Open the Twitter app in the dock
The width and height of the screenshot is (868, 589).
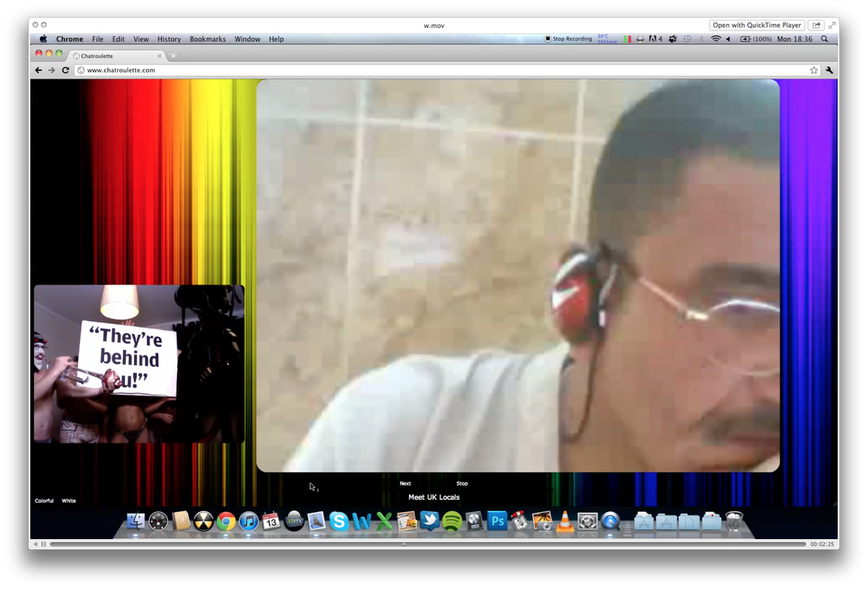tap(430, 521)
